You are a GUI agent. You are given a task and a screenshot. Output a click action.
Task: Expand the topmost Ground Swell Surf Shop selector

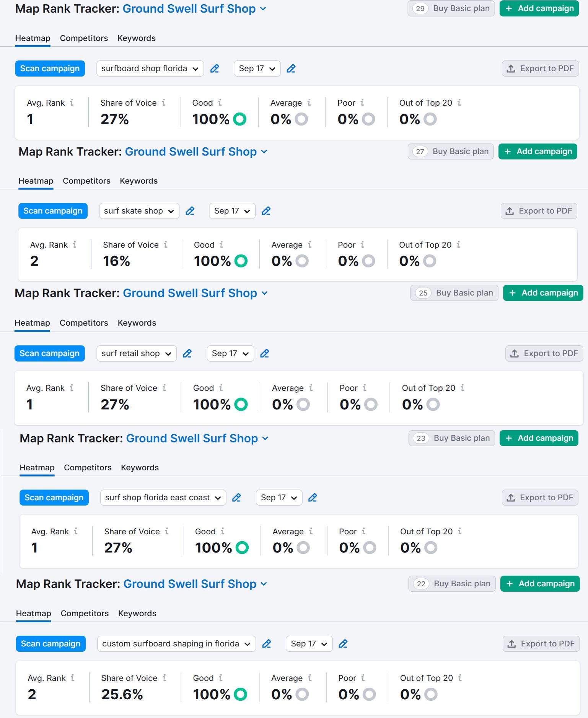click(194, 8)
